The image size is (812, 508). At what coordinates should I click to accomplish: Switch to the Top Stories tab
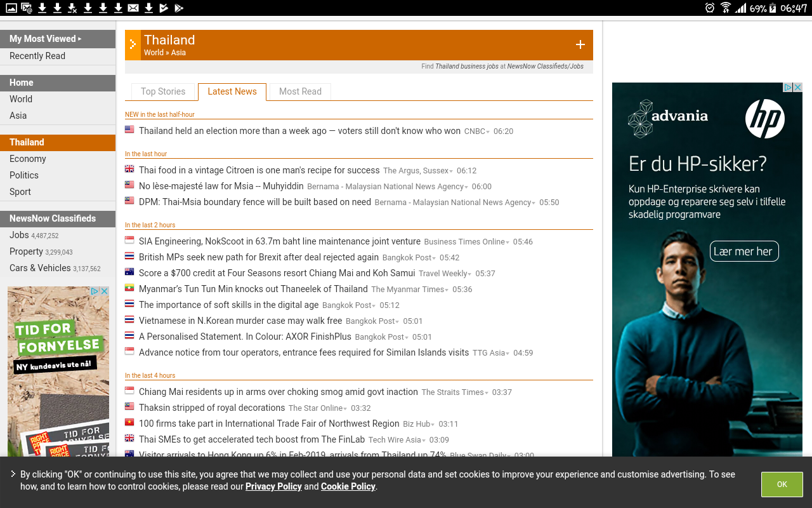click(163, 91)
